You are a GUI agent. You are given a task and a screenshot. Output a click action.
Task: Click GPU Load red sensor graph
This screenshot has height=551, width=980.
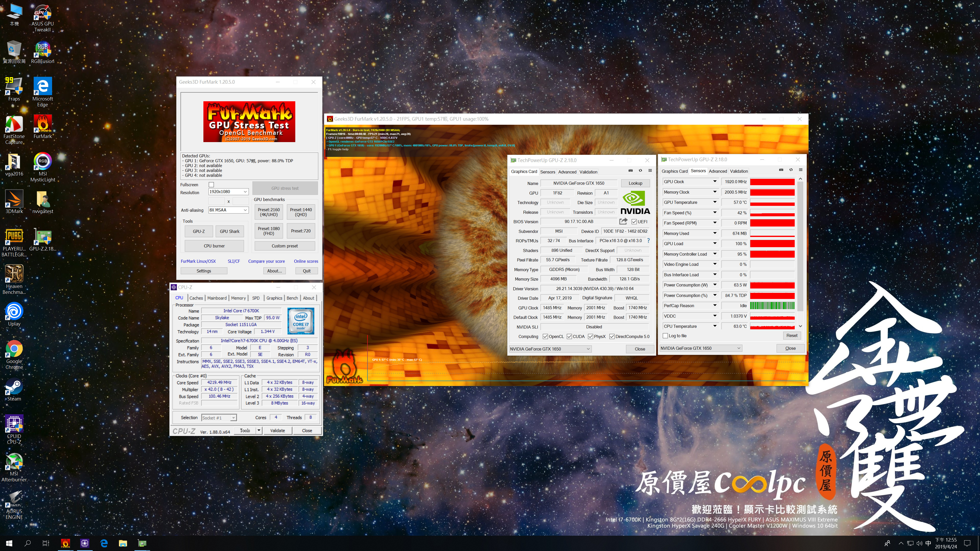pos(772,243)
